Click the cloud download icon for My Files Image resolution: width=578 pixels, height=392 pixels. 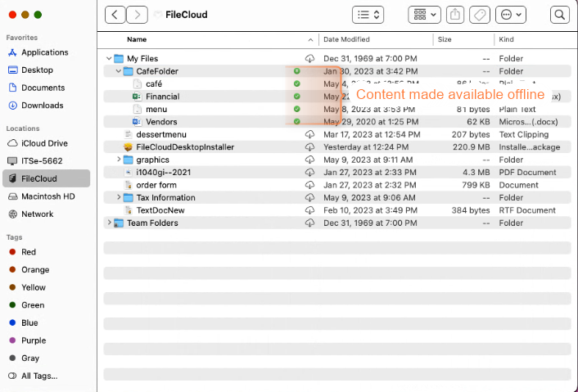point(309,59)
